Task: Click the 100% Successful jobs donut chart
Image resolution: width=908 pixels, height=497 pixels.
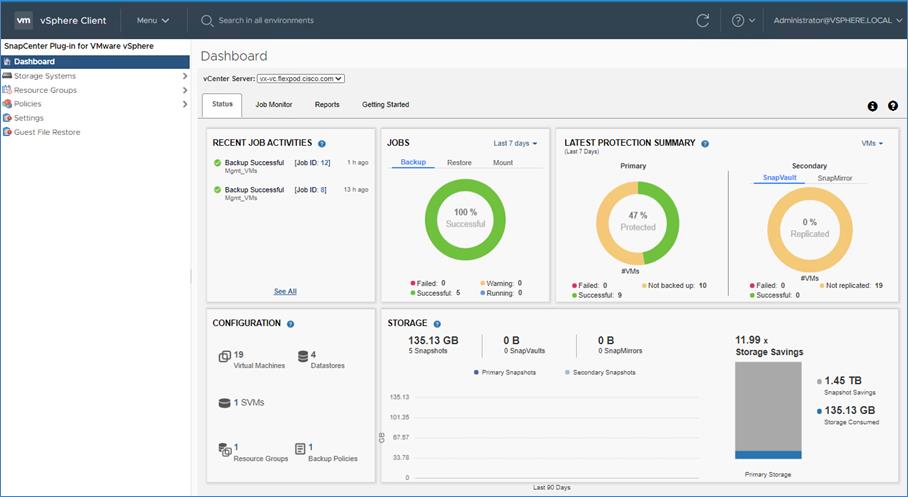Action: coord(465,220)
